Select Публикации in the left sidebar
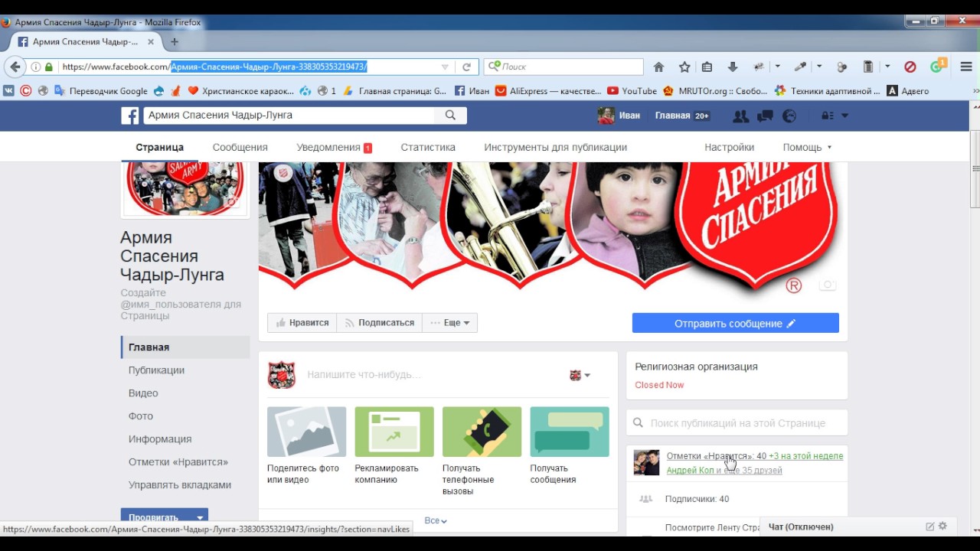The image size is (980, 551). (156, 370)
